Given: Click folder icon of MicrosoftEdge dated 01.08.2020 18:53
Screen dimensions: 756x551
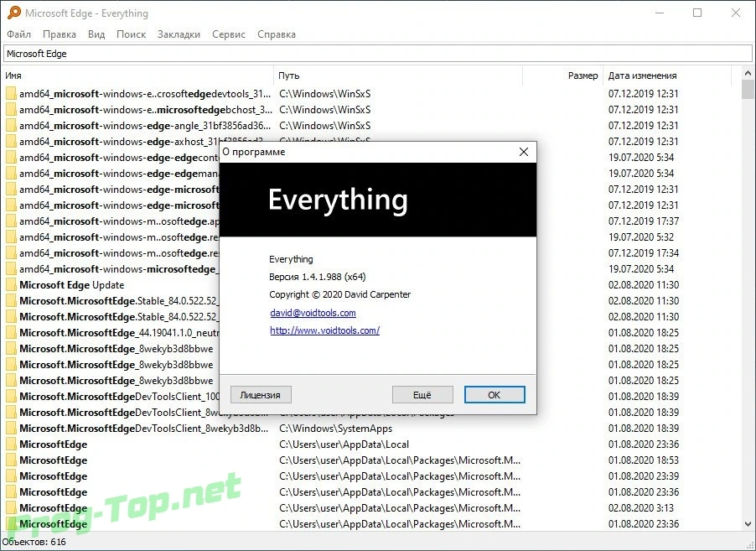Looking at the screenshot, I should pos(11,460).
